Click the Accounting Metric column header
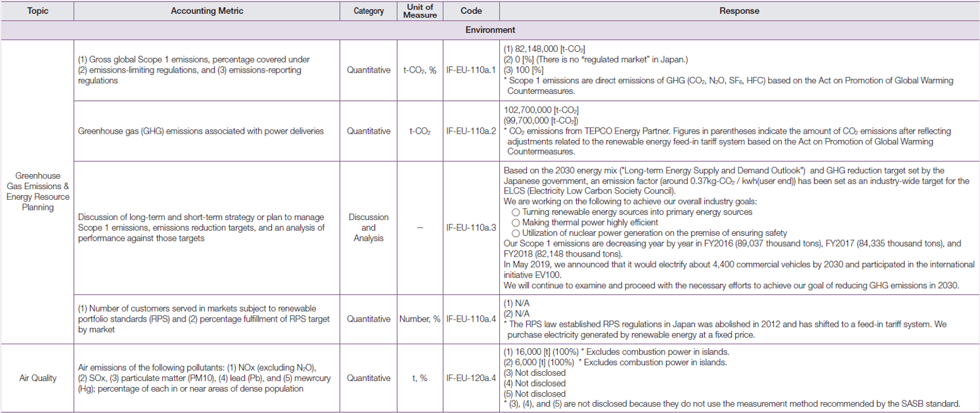Viewport: 980px width, 413px height. click(208, 11)
